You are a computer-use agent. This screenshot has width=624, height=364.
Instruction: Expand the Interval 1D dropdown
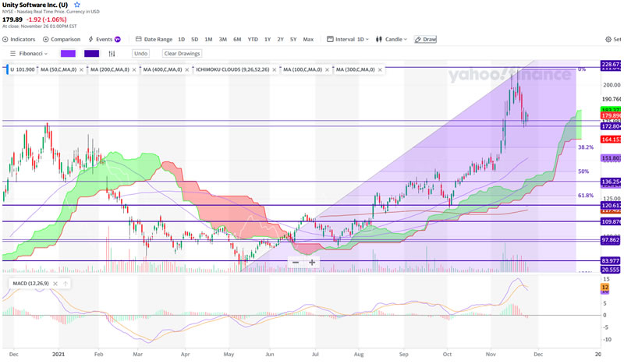(x=348, y=40)
